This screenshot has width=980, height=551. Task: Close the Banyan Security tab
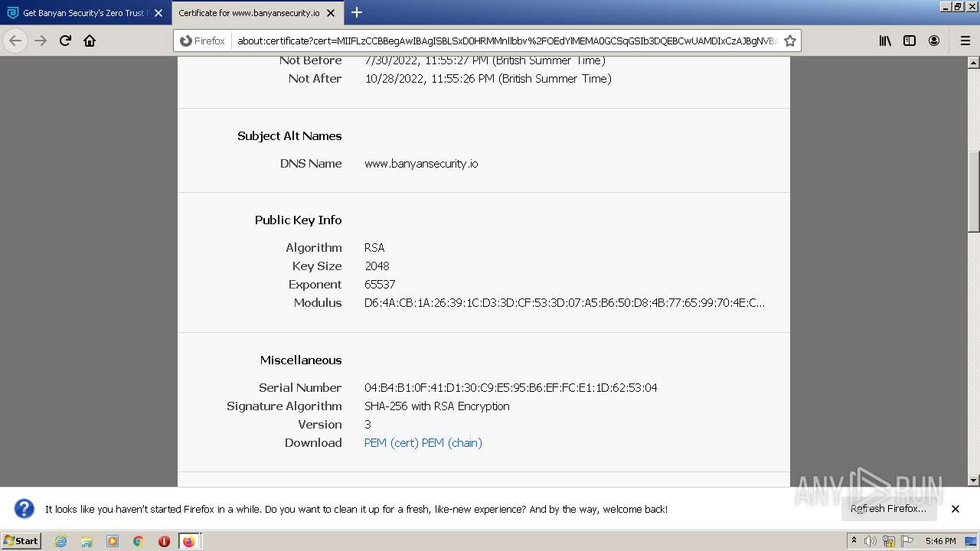click(x=158, y=13)
